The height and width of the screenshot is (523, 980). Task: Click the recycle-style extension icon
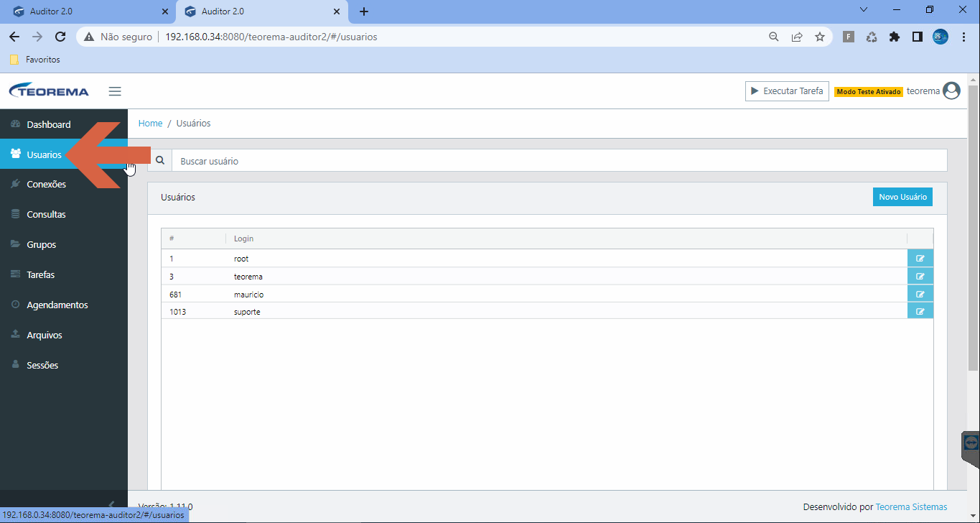click(872, 37)
